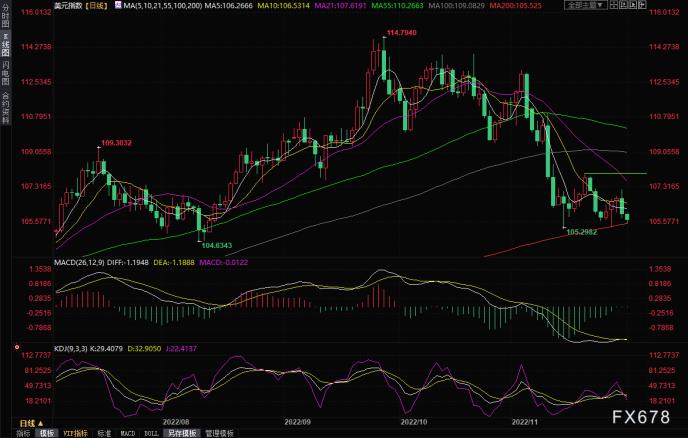The height and width of the screenshot is (438, 688).
Task: Click the 105.2982 low price label
Action: (582, 232)
